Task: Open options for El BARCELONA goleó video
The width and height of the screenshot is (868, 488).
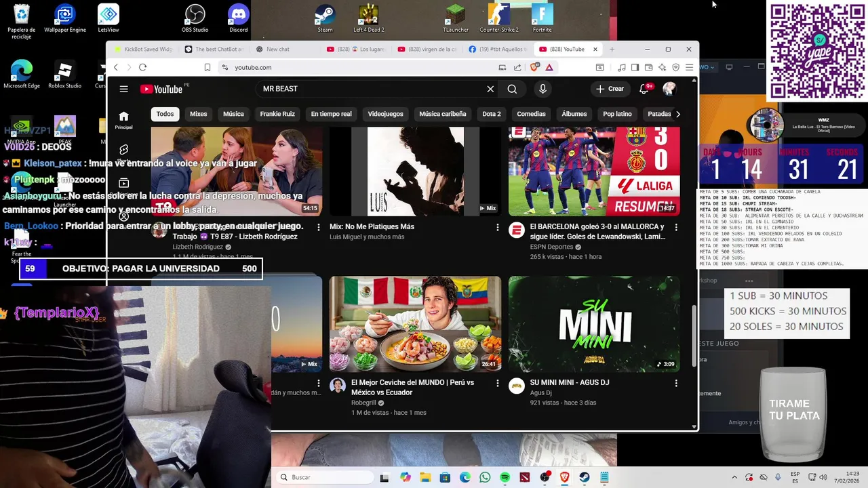Action: (676, 228)
